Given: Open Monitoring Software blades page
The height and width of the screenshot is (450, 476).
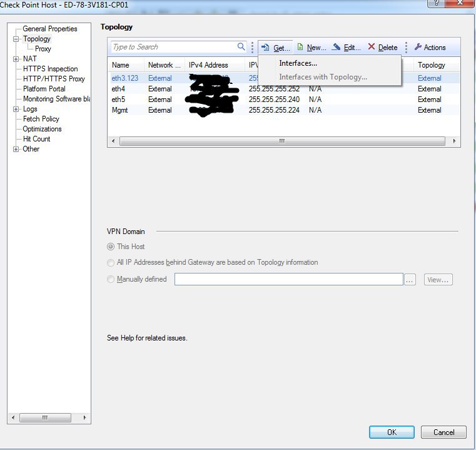Looking at the screenshot, I should [x=56, y=99].
